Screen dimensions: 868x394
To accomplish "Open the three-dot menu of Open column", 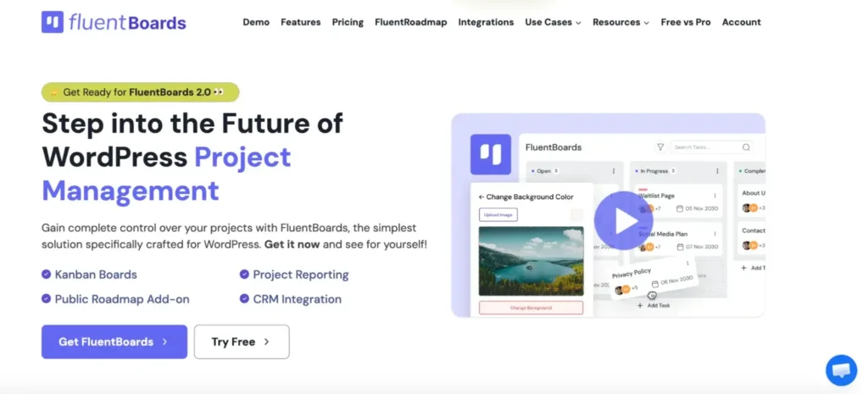I will (x=612, y=171).
